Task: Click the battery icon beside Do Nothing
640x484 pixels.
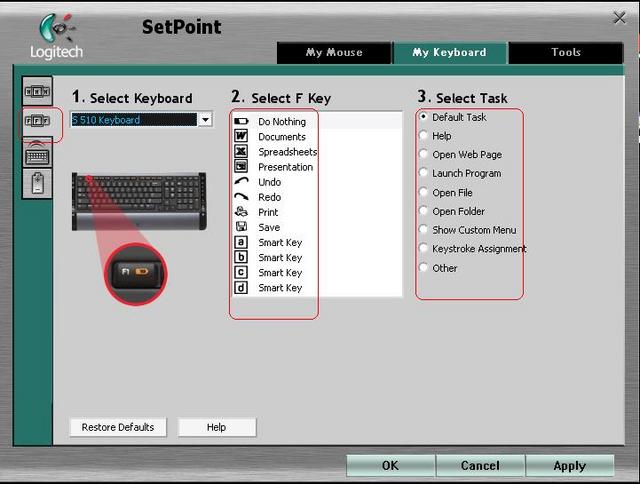Action: coord(241,122)
